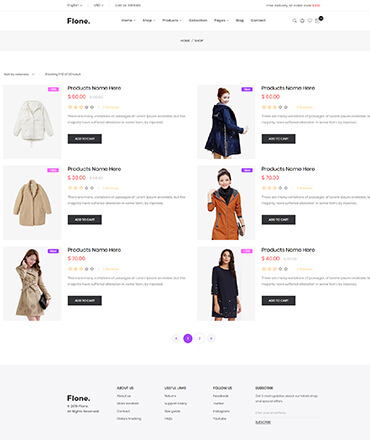This screenshot has width=370, height=440.
Task: Open the orange jacket product image
Action: (x=226, y=203)
